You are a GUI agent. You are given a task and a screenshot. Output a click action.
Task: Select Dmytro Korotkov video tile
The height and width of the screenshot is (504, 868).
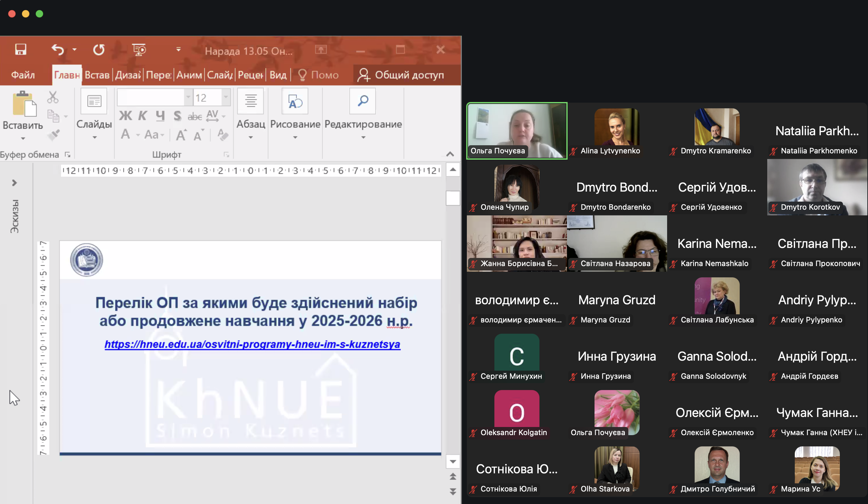click(817, 188)
